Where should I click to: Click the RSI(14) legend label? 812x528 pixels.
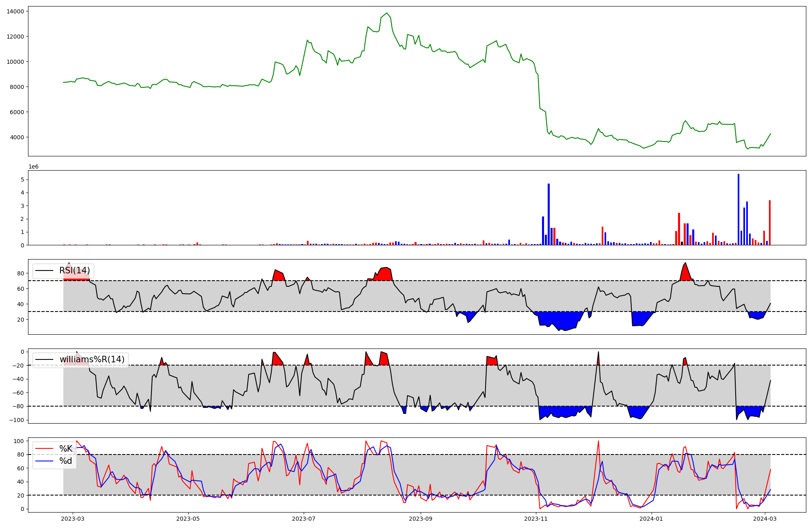[74, 270]
